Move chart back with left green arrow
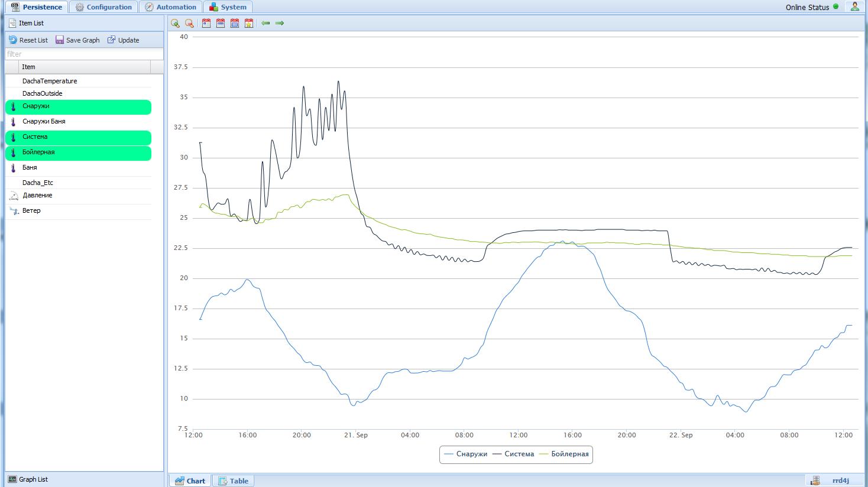 pyautogui.click(x=265, y=23)
